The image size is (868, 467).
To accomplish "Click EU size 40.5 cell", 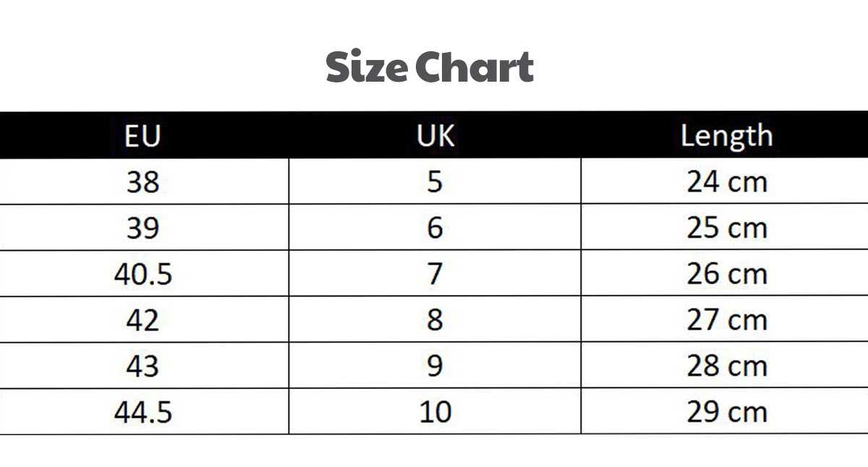I will [x=142, y=274].
